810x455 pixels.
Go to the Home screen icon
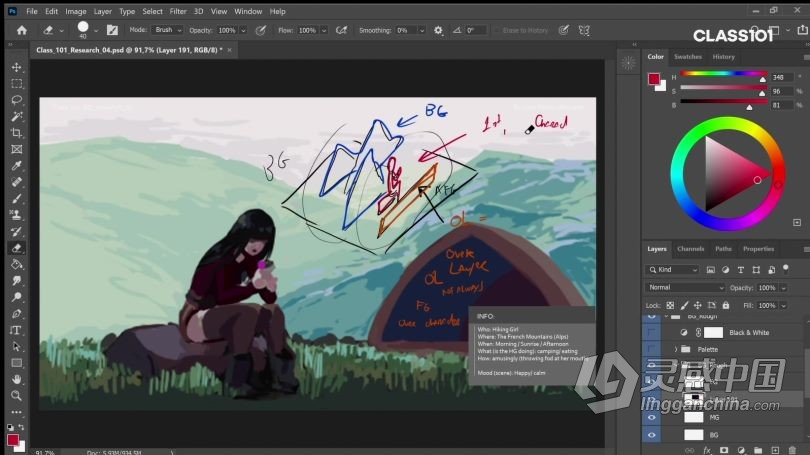pos(22,30)
